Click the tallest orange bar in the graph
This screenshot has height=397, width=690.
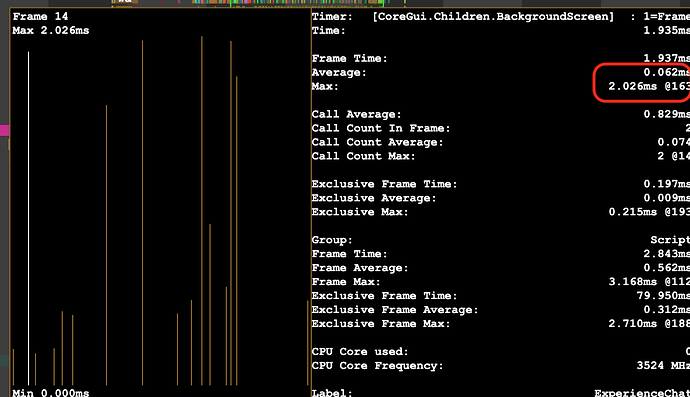[202, 211]
